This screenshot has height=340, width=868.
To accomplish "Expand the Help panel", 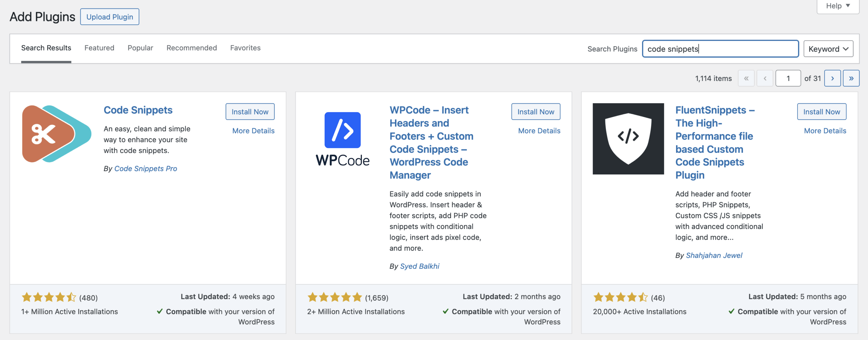I will tap(837, 6).
